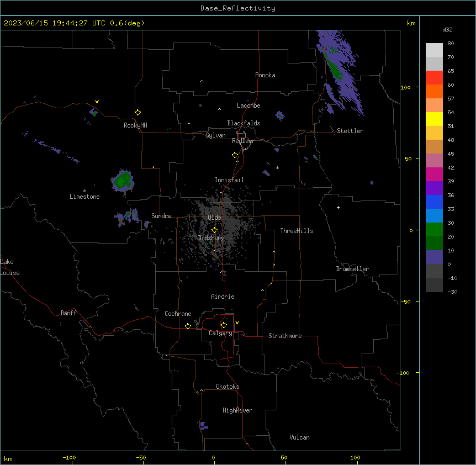Click the Olds town label
This screenshot has width=476, height=465.
[214, 218]
